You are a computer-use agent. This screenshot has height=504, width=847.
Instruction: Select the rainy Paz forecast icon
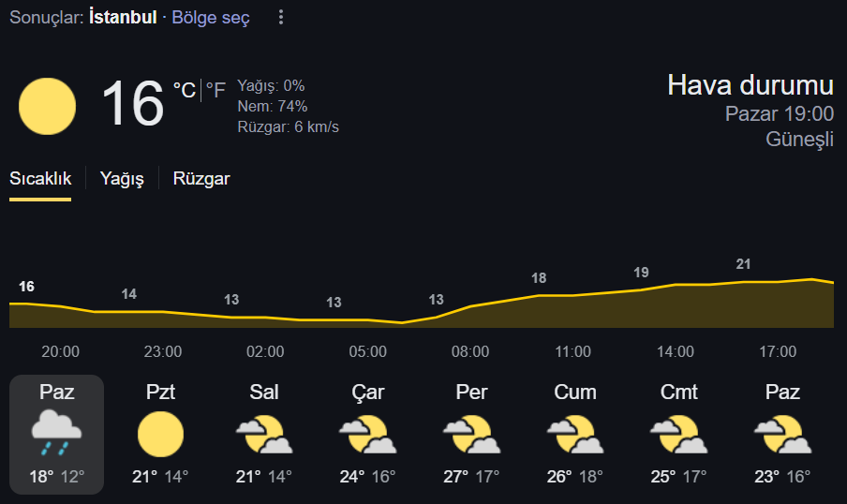coord(57,433)
